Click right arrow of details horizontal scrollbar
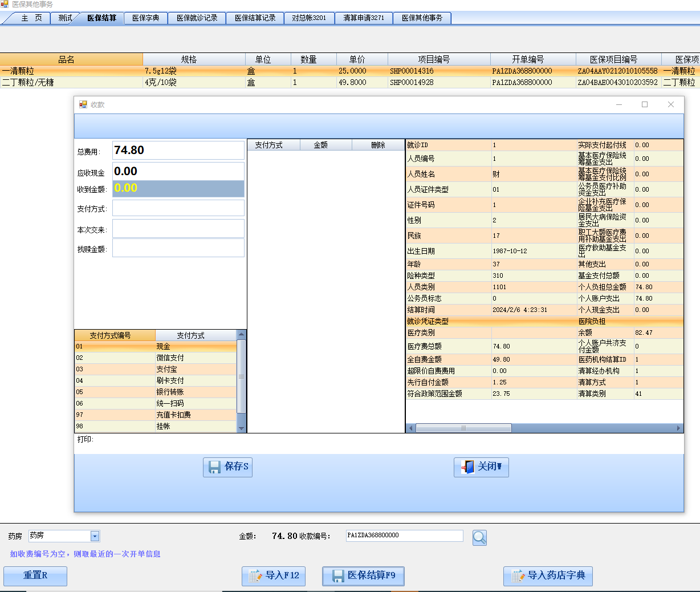This screenshot has width=700, height=592. coord(678,428)
